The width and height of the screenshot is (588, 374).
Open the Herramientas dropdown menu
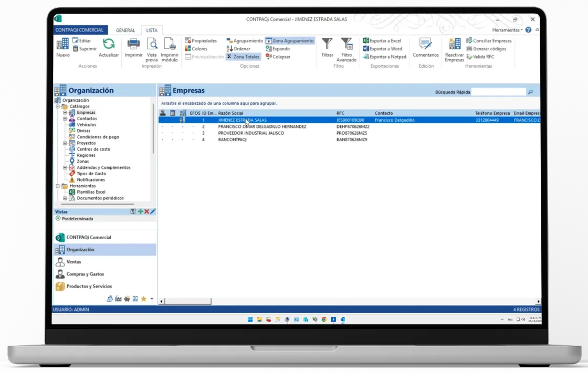507,30
